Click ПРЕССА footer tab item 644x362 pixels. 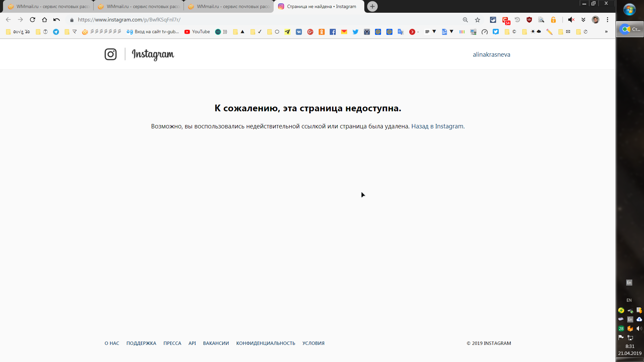coord(172,343)
